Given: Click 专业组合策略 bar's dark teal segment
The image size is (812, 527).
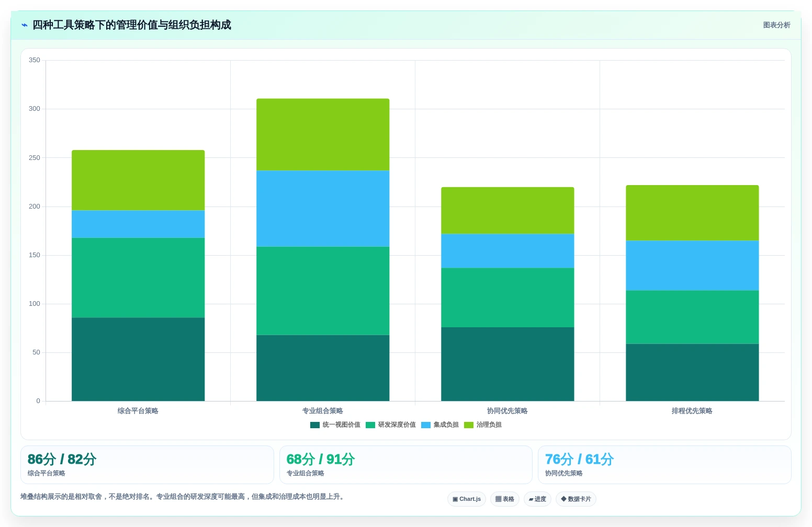Looking at the screenshot, I should [x=323, y=368].
